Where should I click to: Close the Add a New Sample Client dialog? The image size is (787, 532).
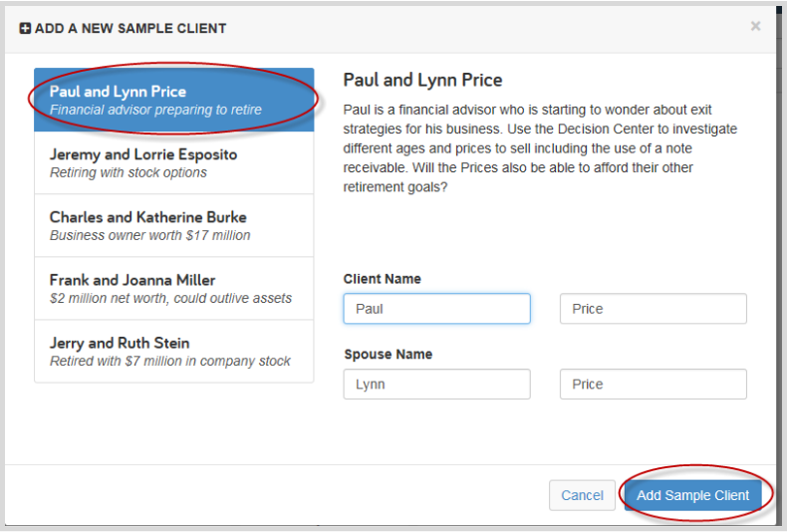pyautogui.click(x=755, y=26)
